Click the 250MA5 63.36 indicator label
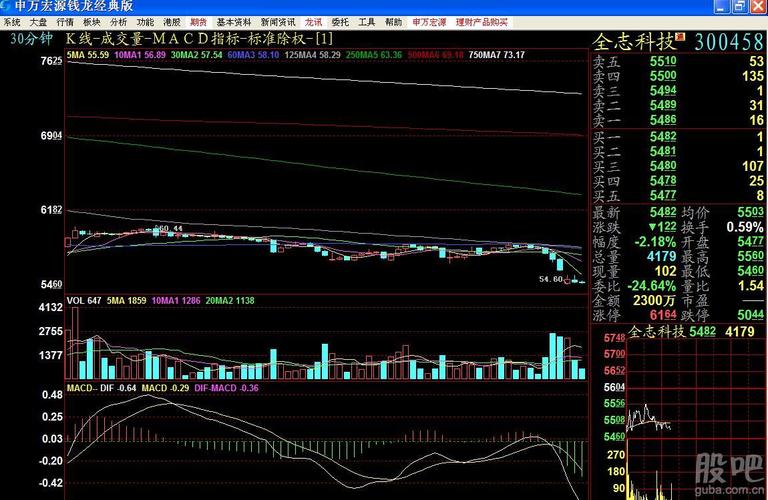Viewport: 768px width, 500px height. tap(374, 55)
